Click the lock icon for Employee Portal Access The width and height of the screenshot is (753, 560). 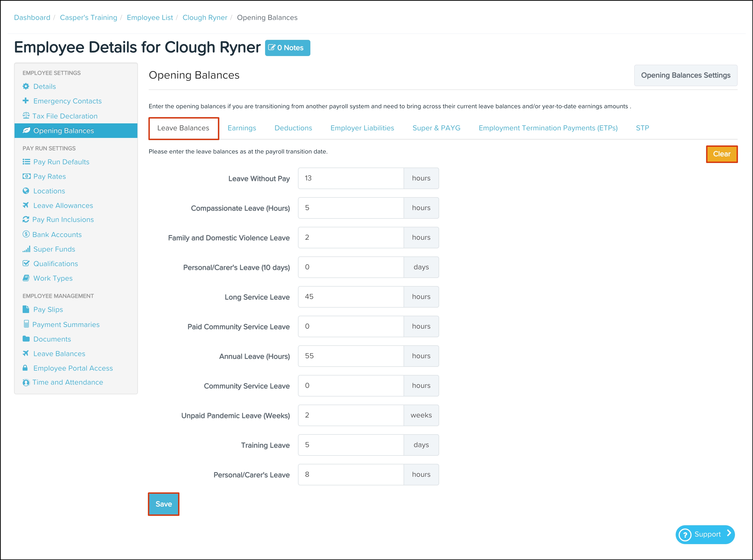tap(25, 368)
